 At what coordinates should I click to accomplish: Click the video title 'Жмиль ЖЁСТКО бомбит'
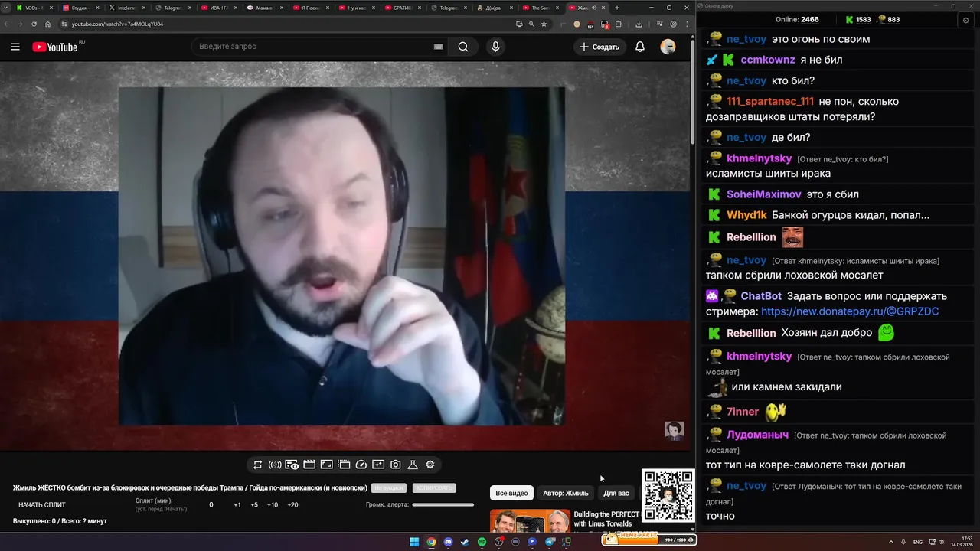pos(191,488)
